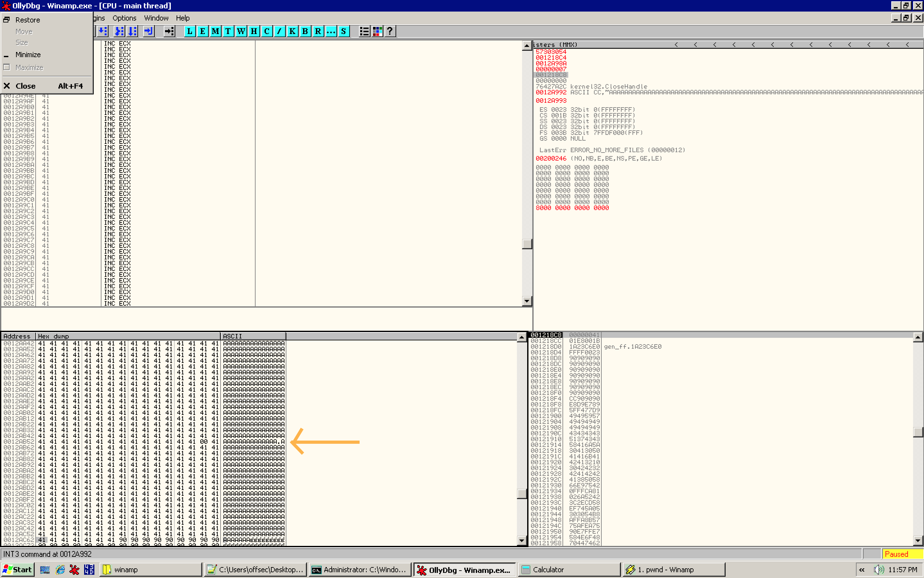Select the EIP value 0012A993

click(x=551, y=101)
